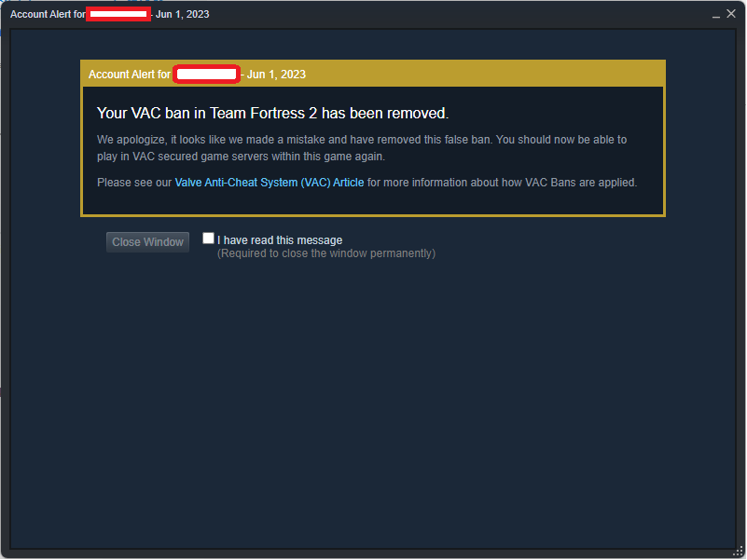Click the 'Please see our' text before the link
747x560 pixels.
pyautogui.click(x=134, y=183)
